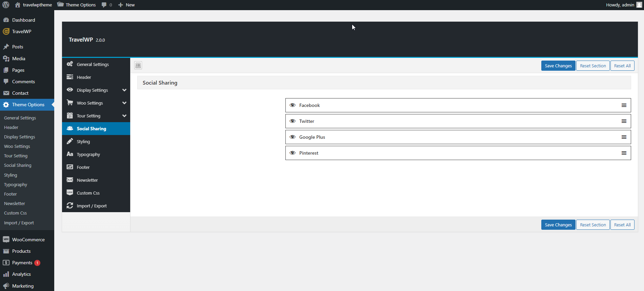Grab the Twitter row sort handle
The width and height of the screenshot is (644, 291).
[x=624, y=121]
